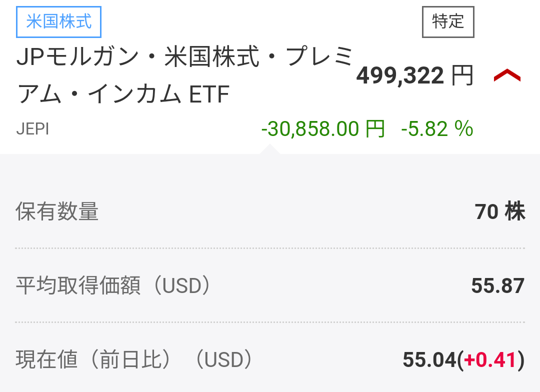The height and width of the screenshot is (392, 540).
Task: Collapse the JEPI details with red chevron
Action: (507, 76)
